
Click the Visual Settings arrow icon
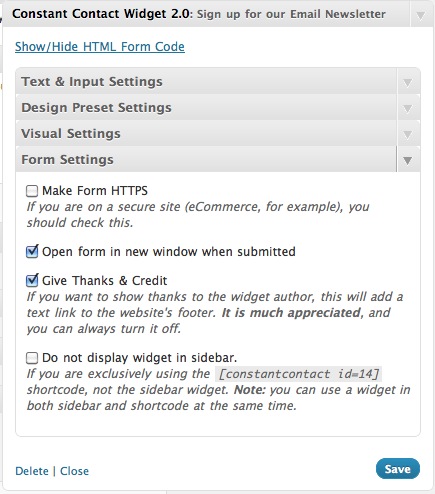pyautogui.click(x=407, y=134)
